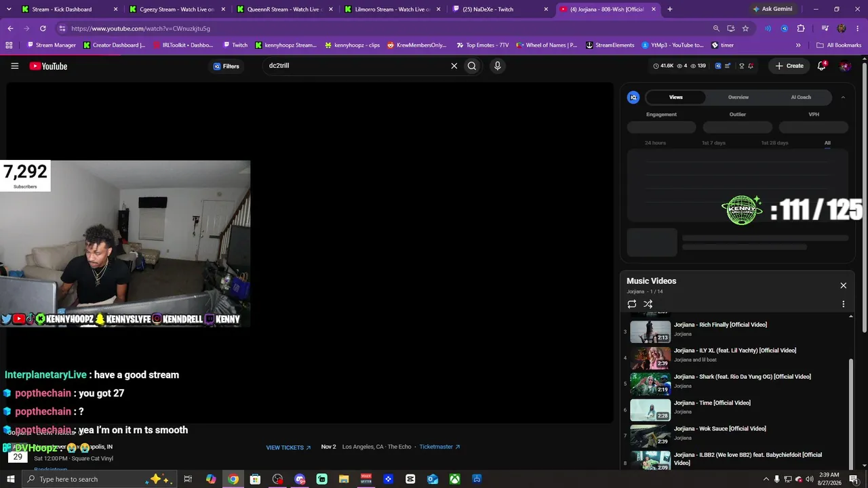
Task: Go to the YouTube home logo
Action: 48,66
